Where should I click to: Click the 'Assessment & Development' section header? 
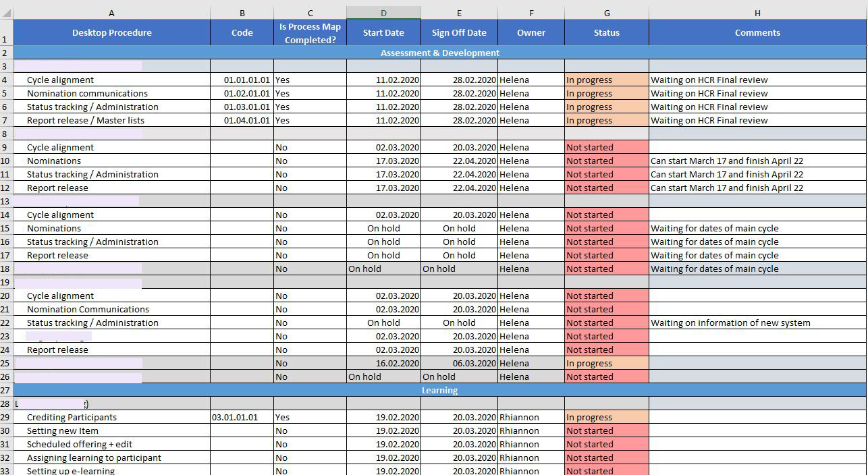440,53
